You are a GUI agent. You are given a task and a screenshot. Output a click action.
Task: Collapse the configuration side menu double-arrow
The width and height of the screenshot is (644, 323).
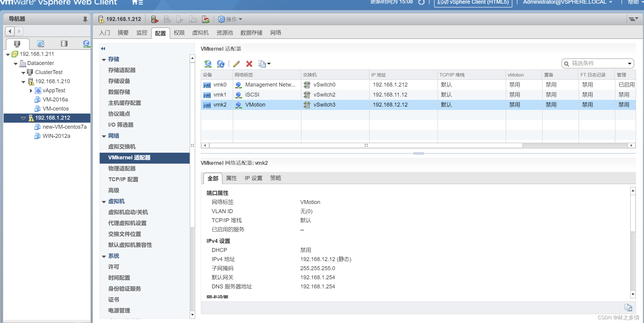[103, 49]
